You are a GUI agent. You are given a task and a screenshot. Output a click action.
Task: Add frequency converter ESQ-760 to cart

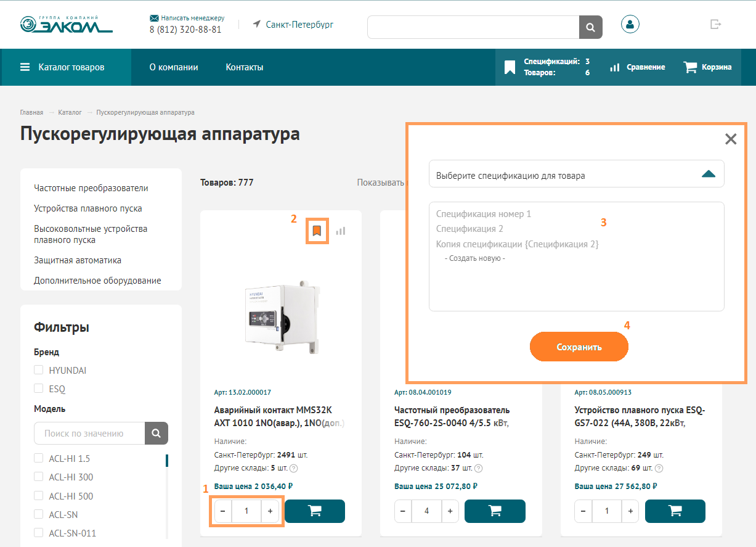coord(494,511)
